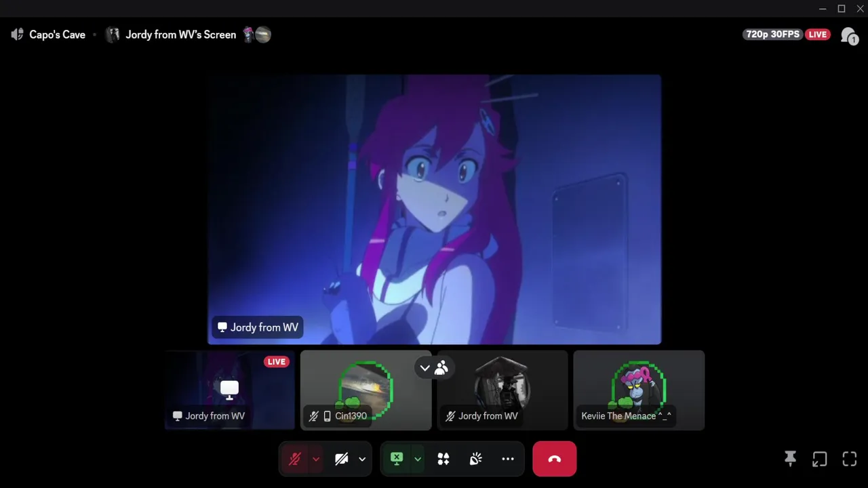Click Jordy from WV's Screen title

tap(181, 35)
